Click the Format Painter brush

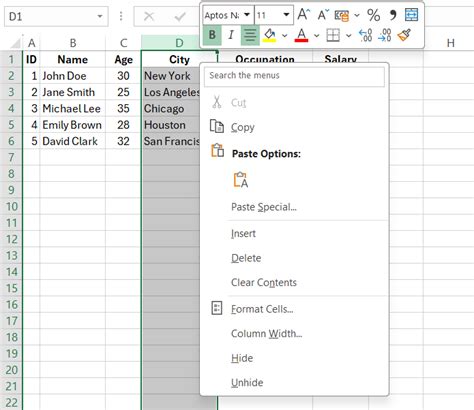coord(404,35)
